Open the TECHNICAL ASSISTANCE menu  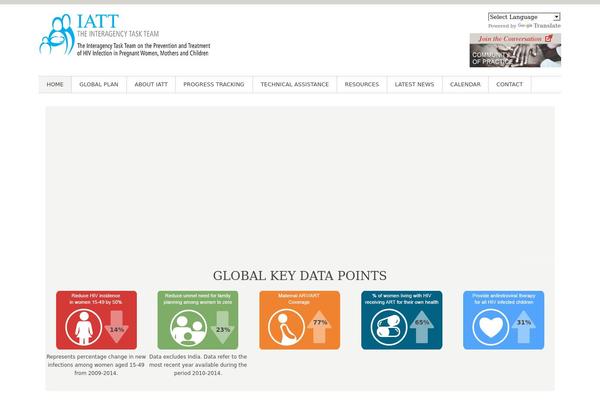[x=295, y=84]
